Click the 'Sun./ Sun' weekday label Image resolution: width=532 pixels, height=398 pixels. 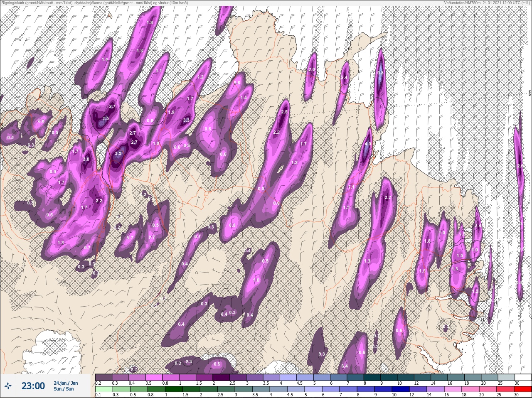[64, 389]
